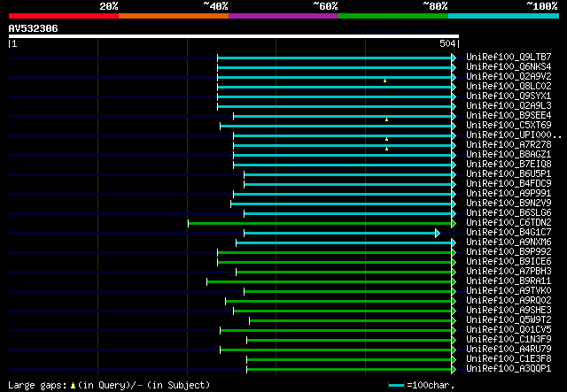This screenshot has width=567, height=392.
Task: Select the green alignment bar for UniRef100_C6TDN2
Action: (320, 223)
